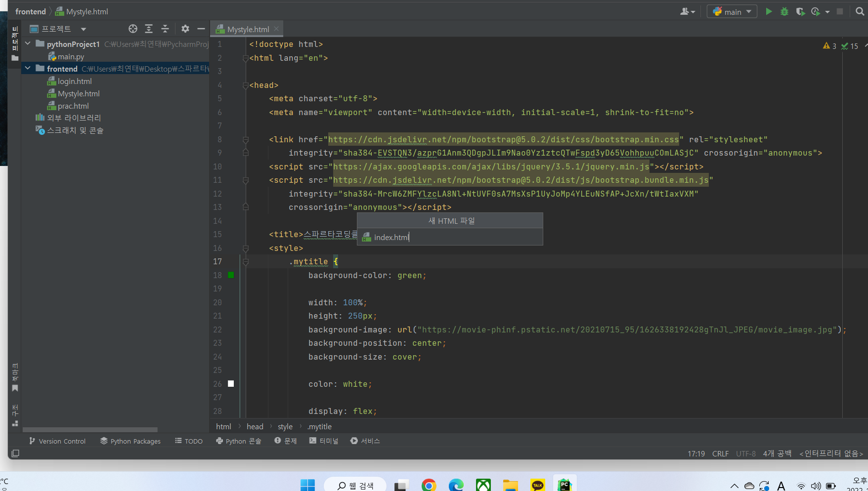868x491 pixels.
Task: Click the Task View taskbar icon
Action: pos(401,485)
